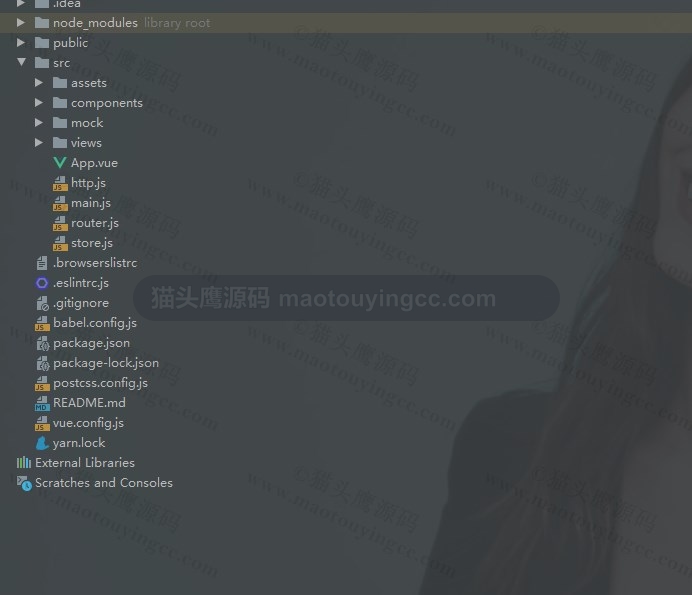Click the JS icon beside router.js
692x595 pixels.
click(x=60, y=223)
